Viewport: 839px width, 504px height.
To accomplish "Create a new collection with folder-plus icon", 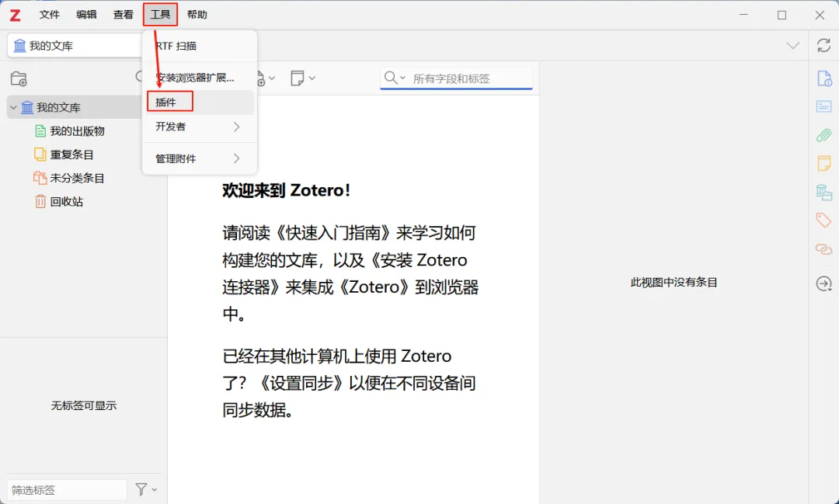I will click(x=19, y=78).
